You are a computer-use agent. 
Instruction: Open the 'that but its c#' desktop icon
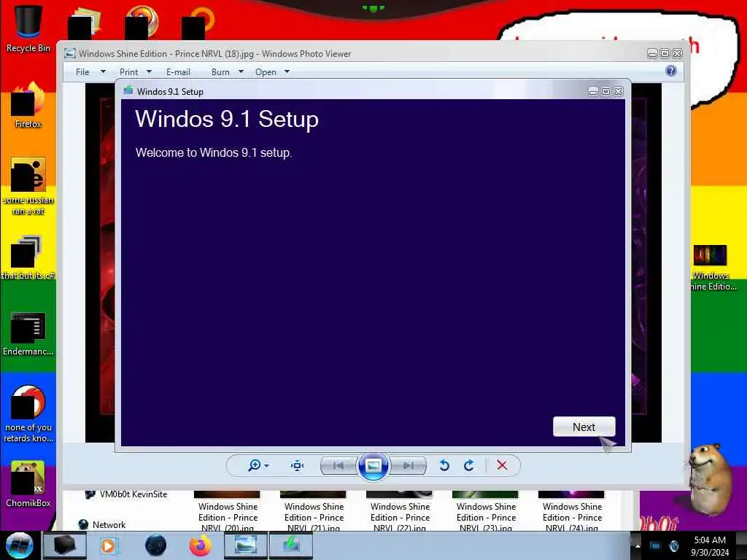28,257
